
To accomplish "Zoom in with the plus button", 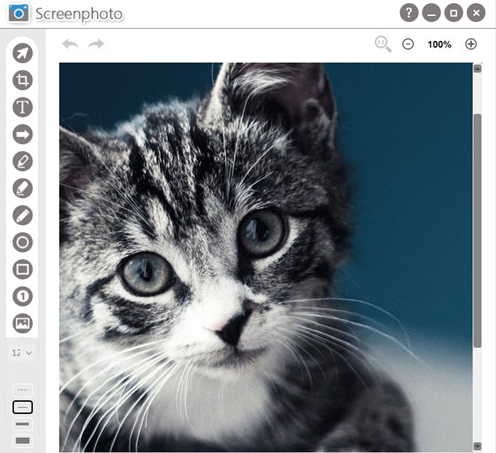I will [471, 44].
